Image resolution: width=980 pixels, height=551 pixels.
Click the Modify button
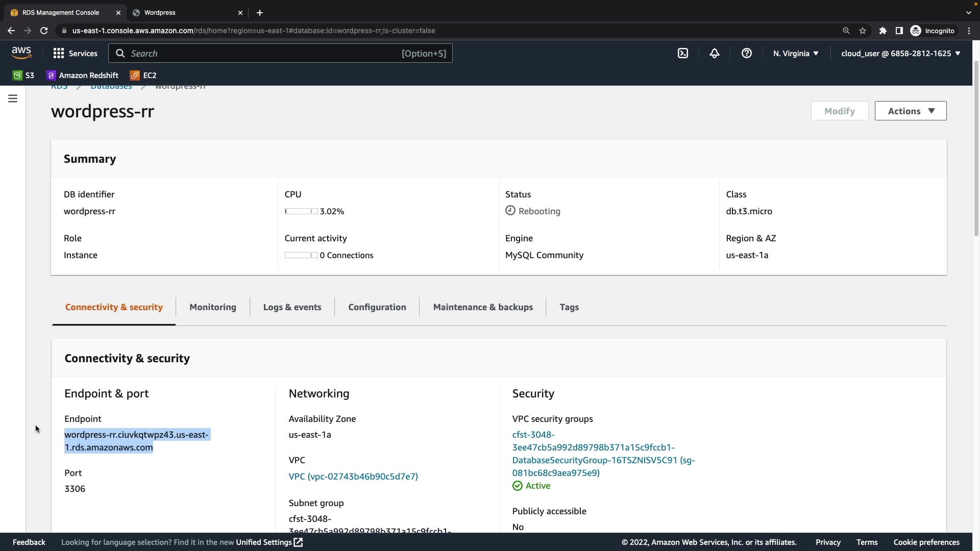840,111
